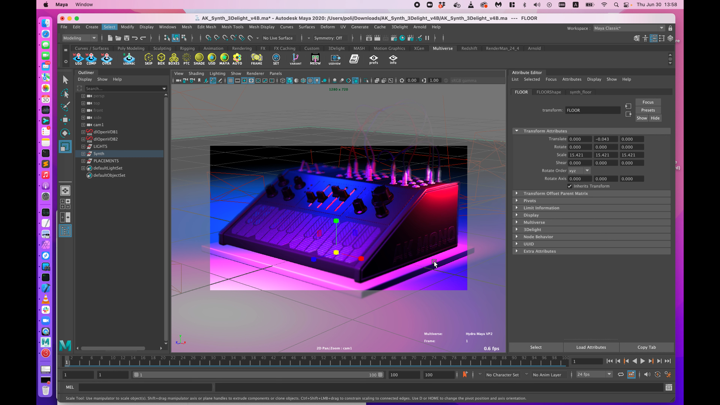
Task: Toggle the Inherits Transform checkbox
Action: coord(571,186)
